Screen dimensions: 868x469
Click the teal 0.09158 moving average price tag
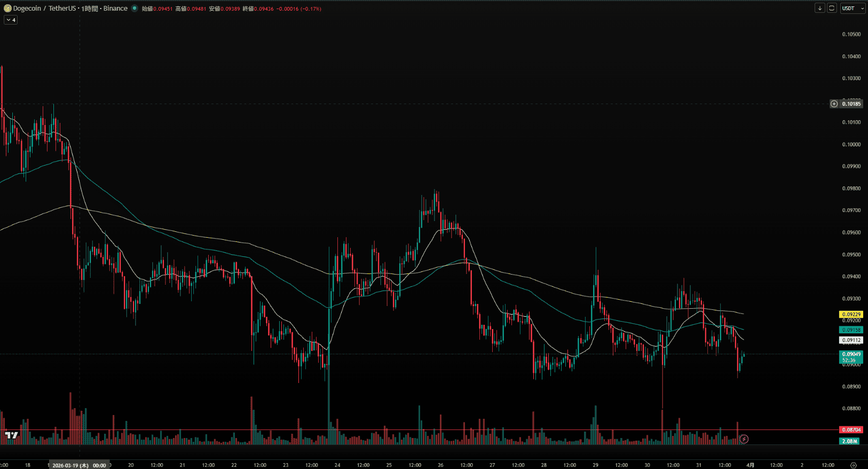(x=851, y=330)
